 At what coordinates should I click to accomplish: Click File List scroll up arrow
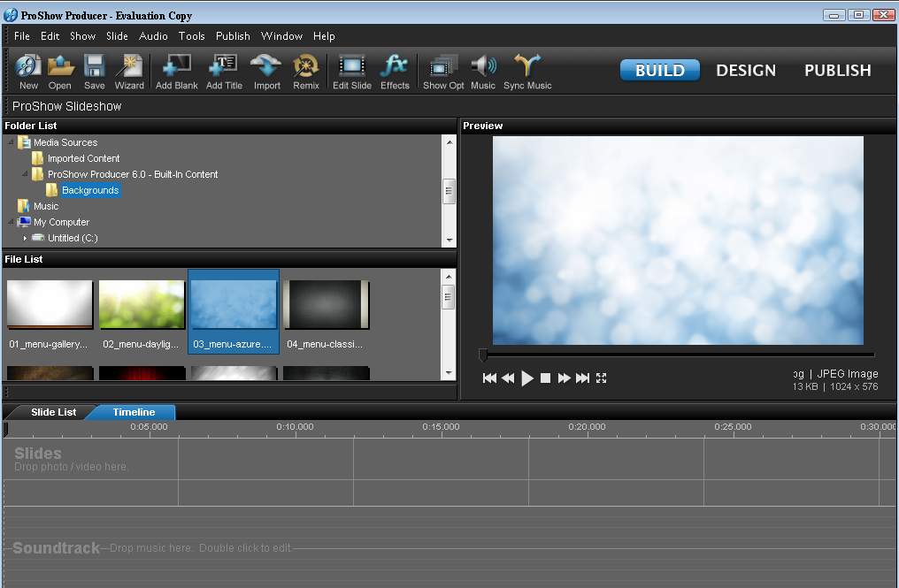click(449, 276)
